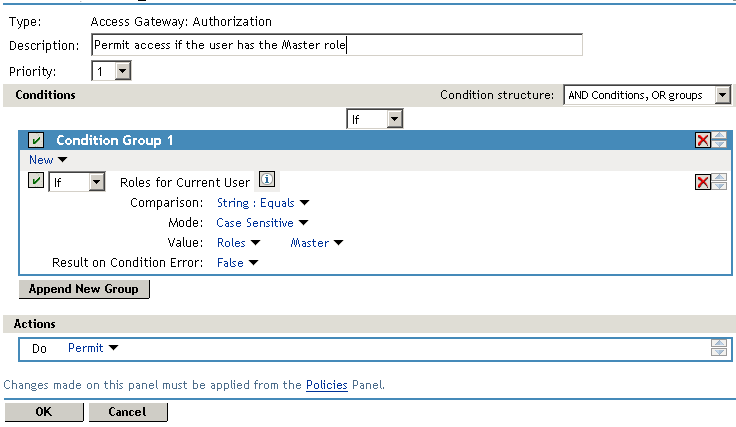Image resolution: width=736 pixels, height=427 pixels.
Task: Click reorder arrows on Condition Group 1 header
Action: coord(718,141)
